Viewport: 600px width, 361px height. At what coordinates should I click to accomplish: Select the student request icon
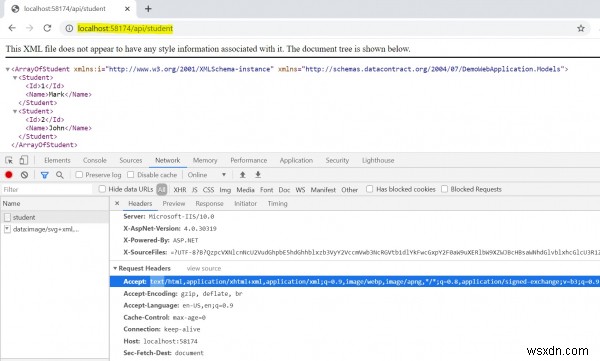(x=7, y=217)
